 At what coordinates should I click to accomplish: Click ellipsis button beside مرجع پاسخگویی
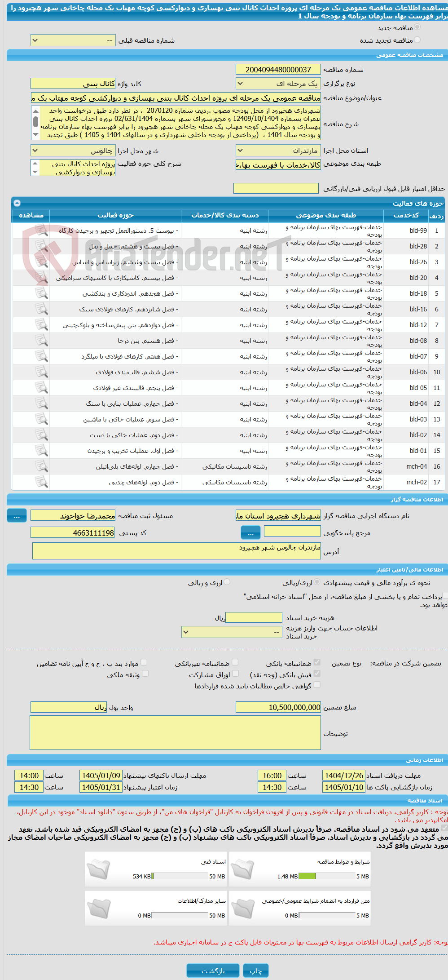250,533
